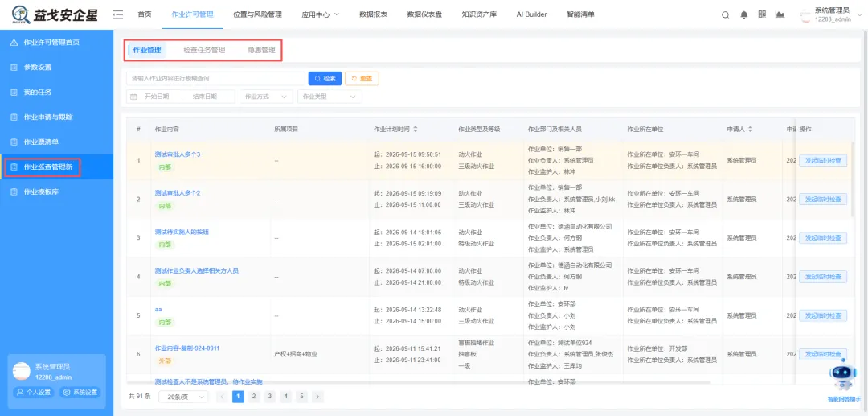Select 作业许可管理 top menu

193,14
